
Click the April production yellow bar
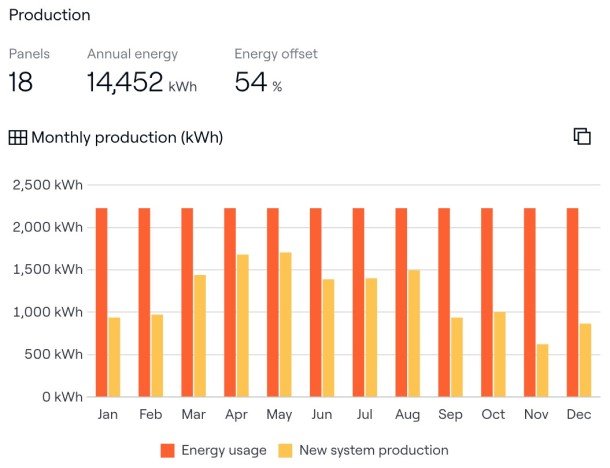(x=242, y=325)
